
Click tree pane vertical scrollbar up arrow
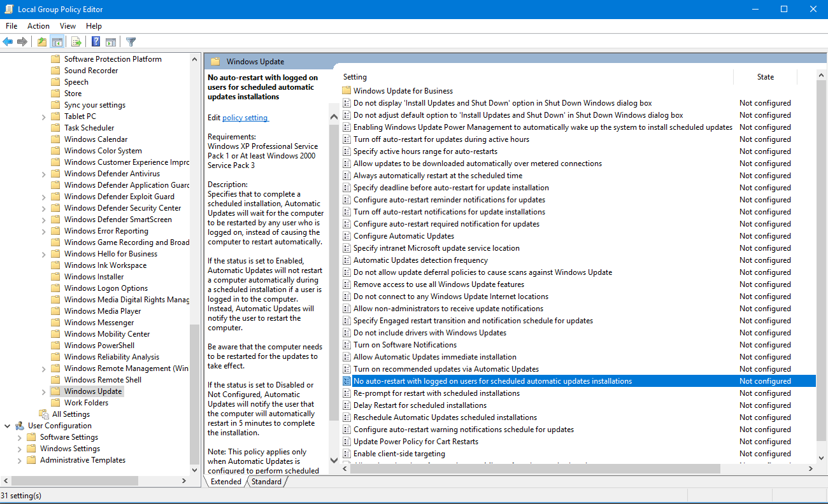[x=195, y=59]
